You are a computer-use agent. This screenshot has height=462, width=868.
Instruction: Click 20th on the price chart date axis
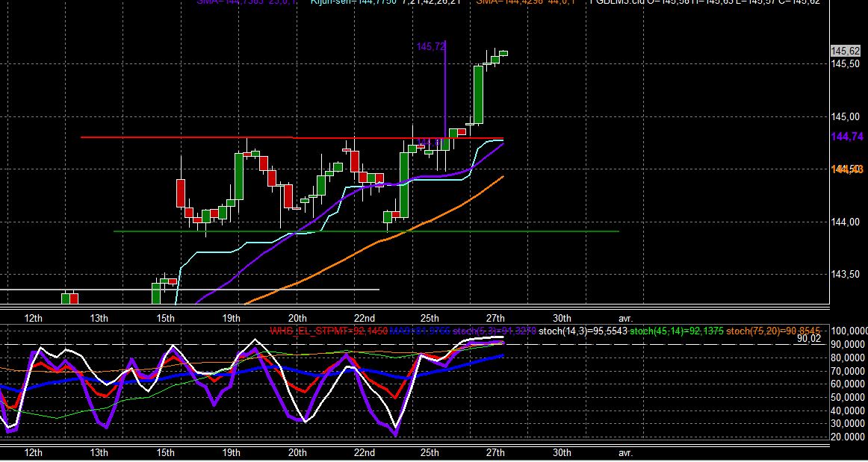(x=297, y=318)
